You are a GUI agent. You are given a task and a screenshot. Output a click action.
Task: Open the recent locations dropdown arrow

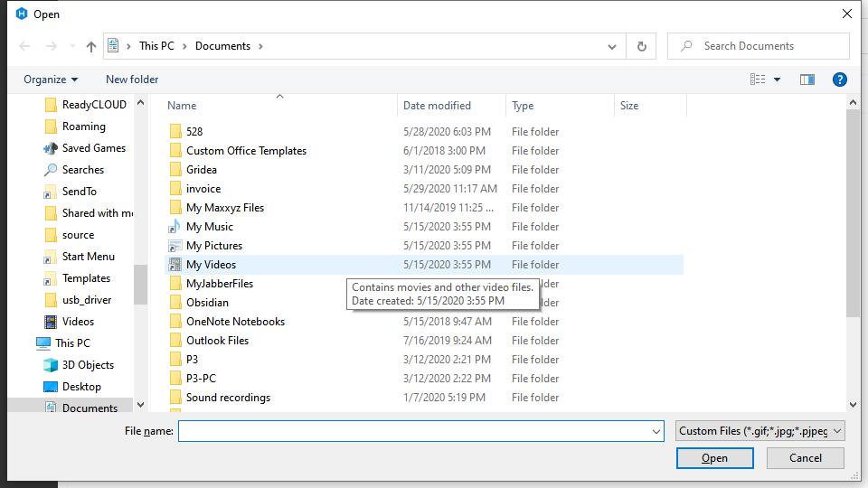72,46
